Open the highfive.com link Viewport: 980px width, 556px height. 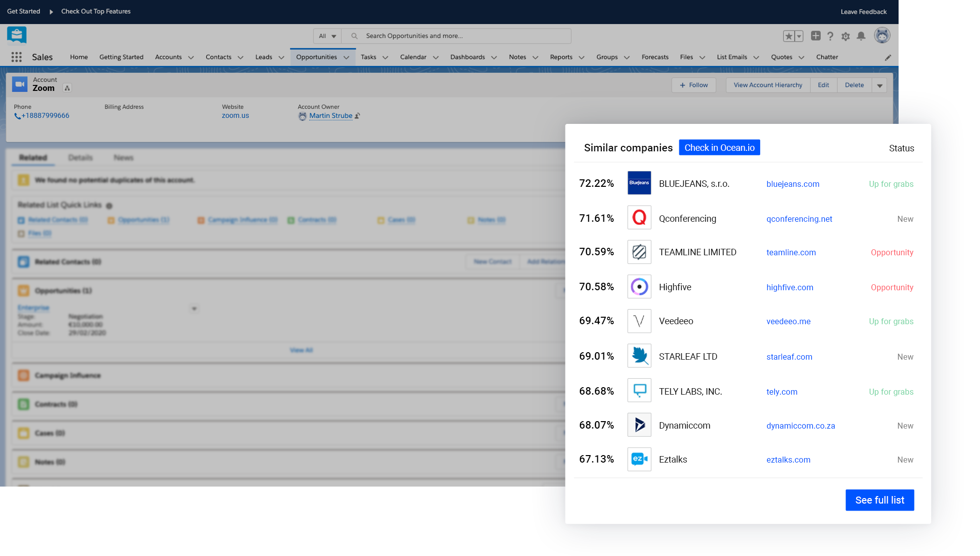790,287
